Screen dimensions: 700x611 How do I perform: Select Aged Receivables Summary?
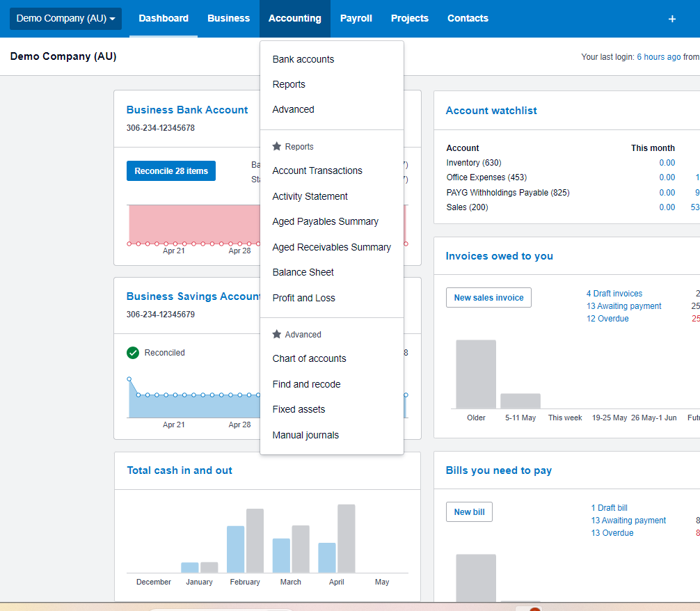[331, 247]
